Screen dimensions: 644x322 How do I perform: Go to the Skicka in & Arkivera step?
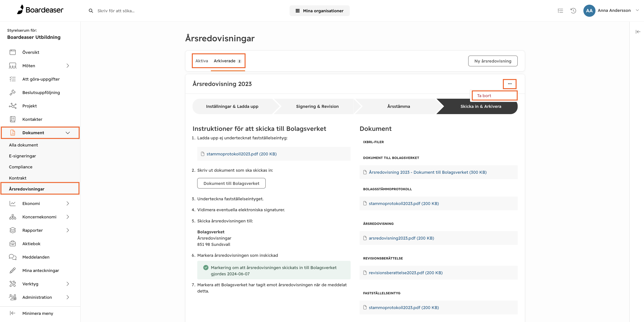coord(481,106)
